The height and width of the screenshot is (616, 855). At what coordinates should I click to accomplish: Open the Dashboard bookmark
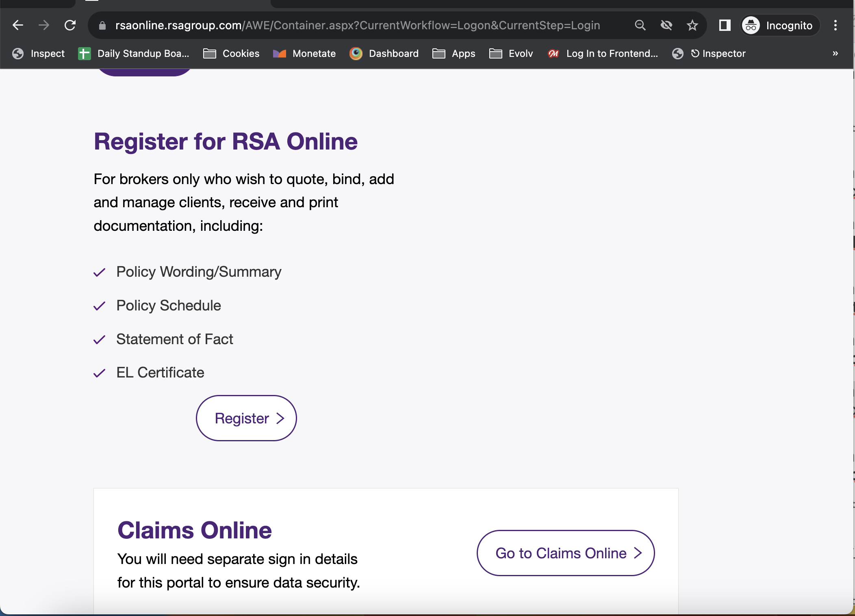384,53
